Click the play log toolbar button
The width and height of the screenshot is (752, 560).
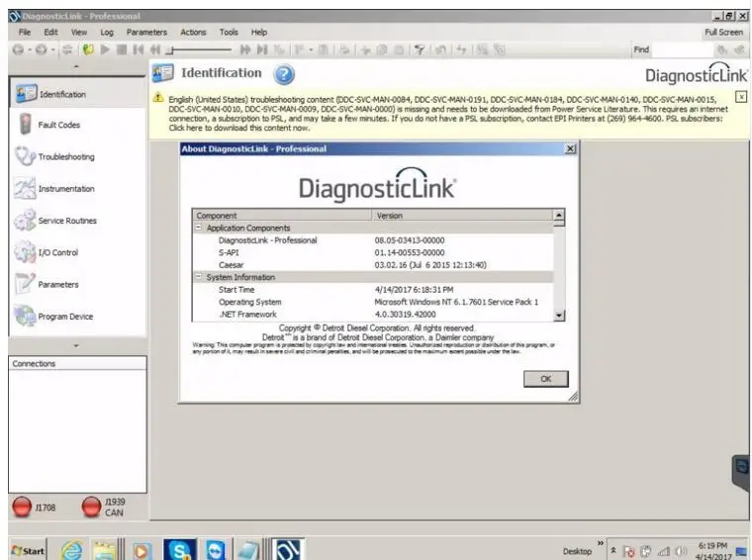105,49
